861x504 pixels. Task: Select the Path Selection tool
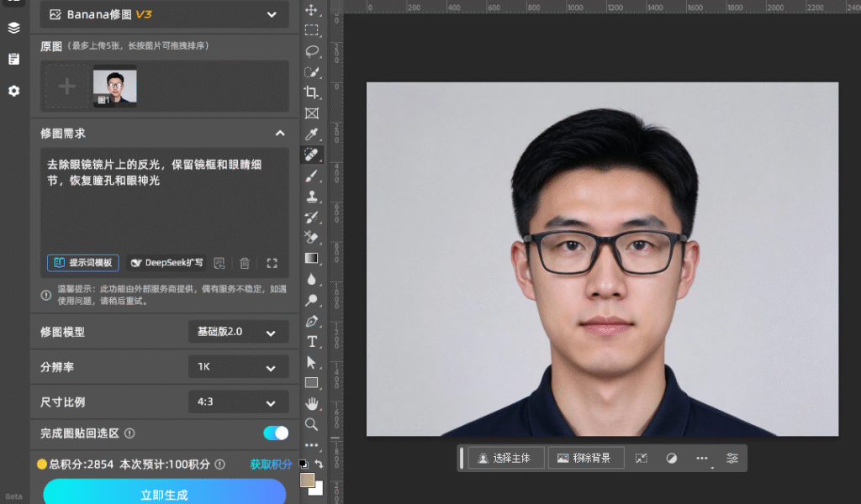[x=311, y=363]
